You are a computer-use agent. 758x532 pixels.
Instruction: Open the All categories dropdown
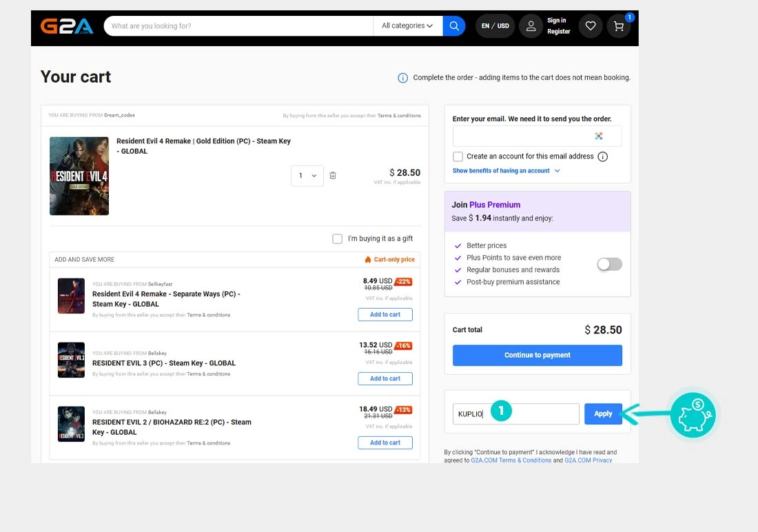click(407, 26)
